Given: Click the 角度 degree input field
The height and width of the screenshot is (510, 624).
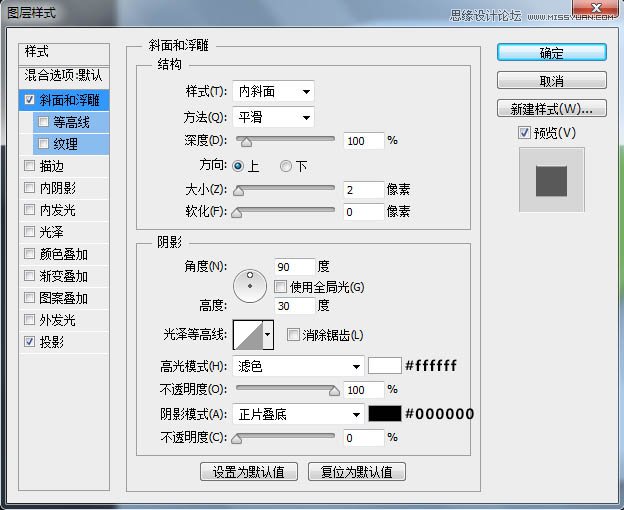Looking at the screenshot, I should pyautogui.click(x=294, y=267).
